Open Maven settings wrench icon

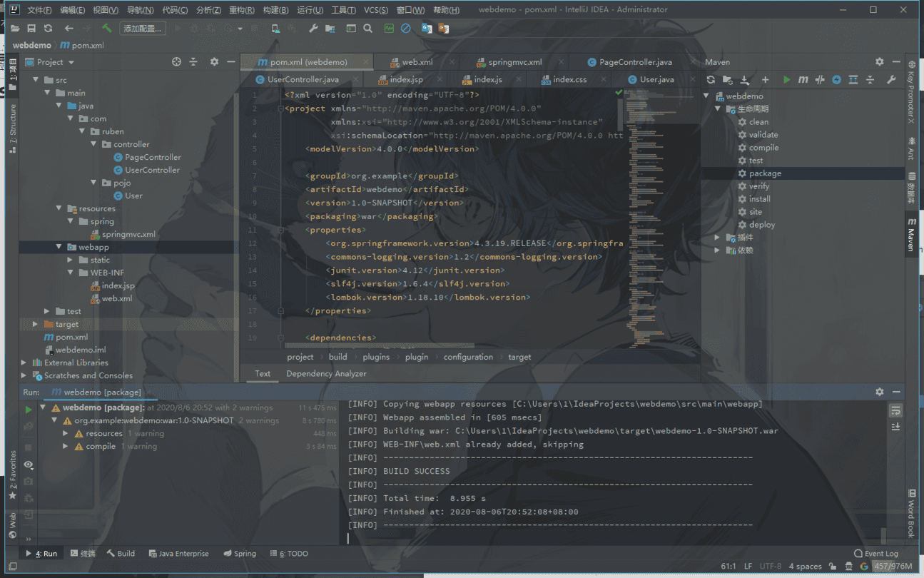pyautogui.click(x=891, y=80)
